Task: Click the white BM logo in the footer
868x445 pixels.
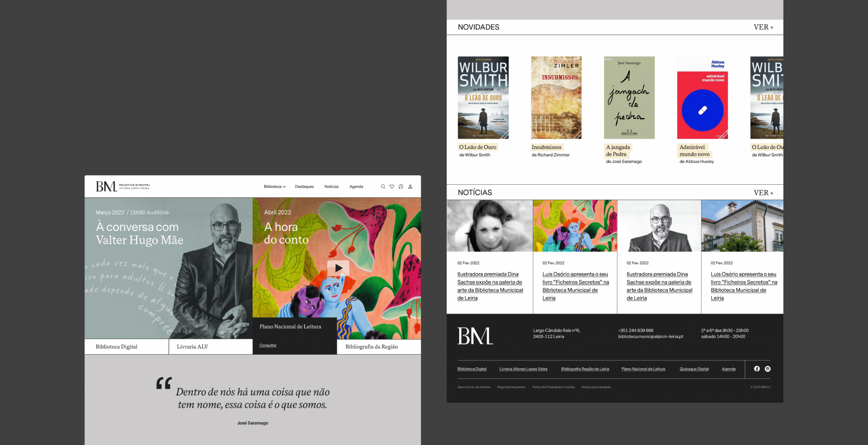Action: (475, 336)
